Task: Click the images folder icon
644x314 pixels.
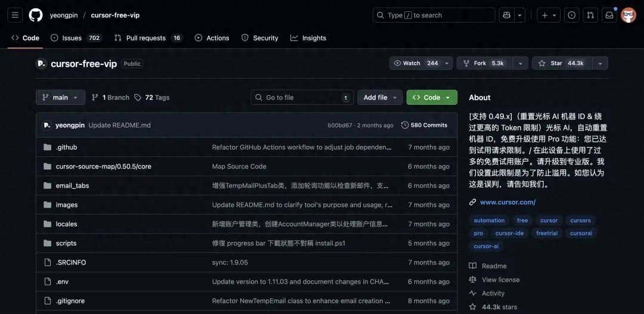Action: (48, 205)
